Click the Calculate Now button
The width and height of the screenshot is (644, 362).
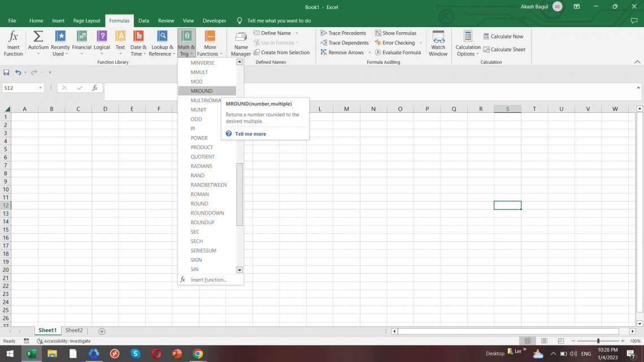point(503,37)
